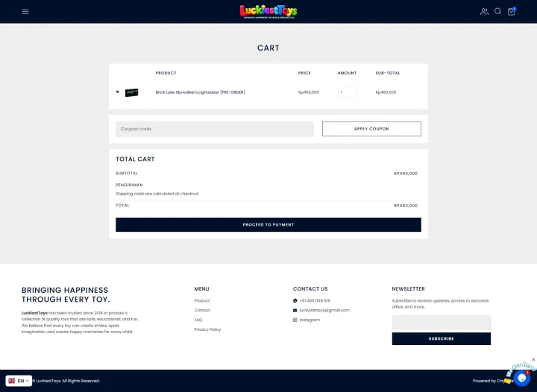Click the sub-total Rp480,000 cell
Screen dimensions: 537x392
[386, 92]
